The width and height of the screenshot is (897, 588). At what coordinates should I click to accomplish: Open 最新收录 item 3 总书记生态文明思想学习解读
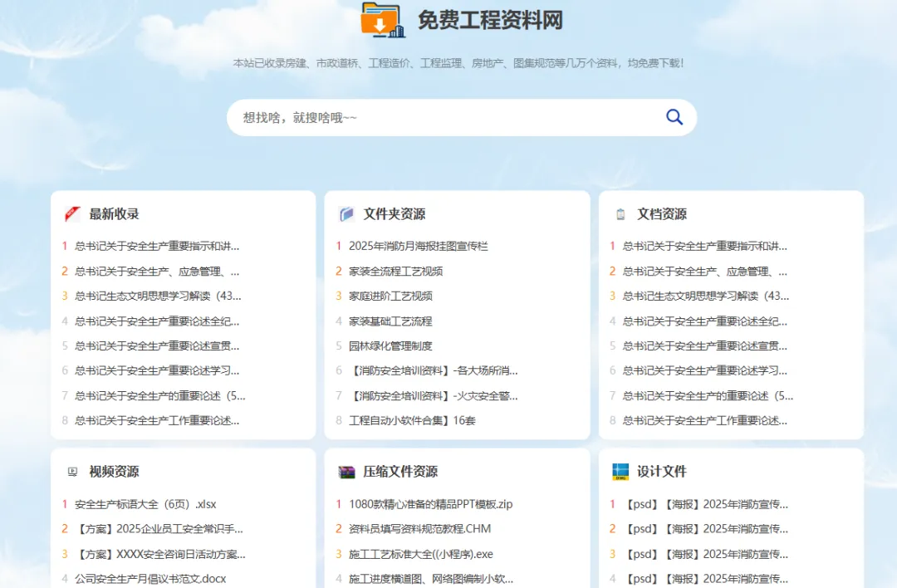(x=158, y=296)
